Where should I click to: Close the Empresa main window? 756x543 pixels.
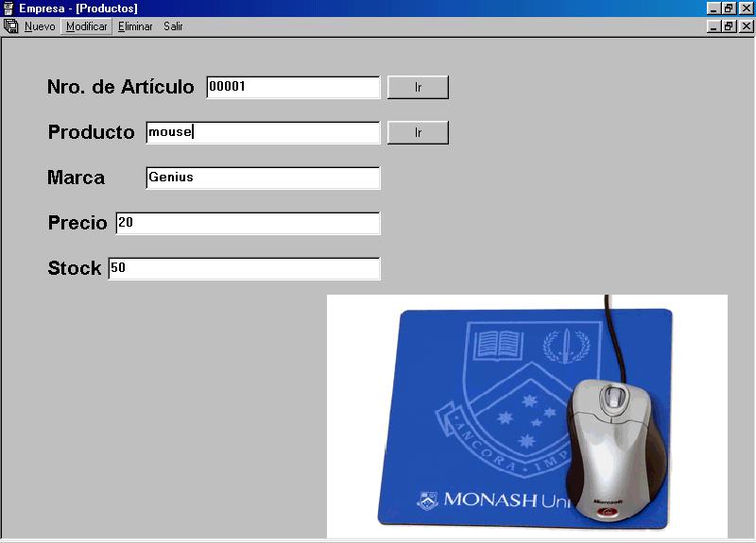tap(747, 8)
